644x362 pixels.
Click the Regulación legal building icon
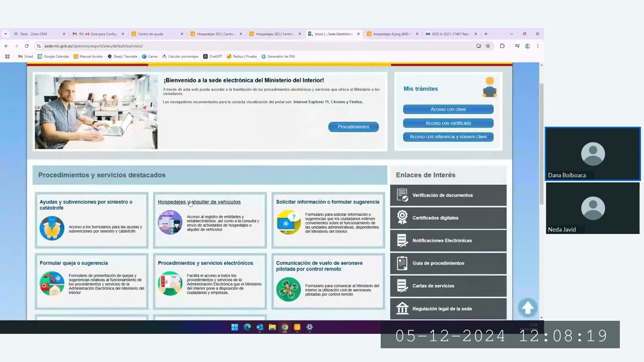click(402, 308)
